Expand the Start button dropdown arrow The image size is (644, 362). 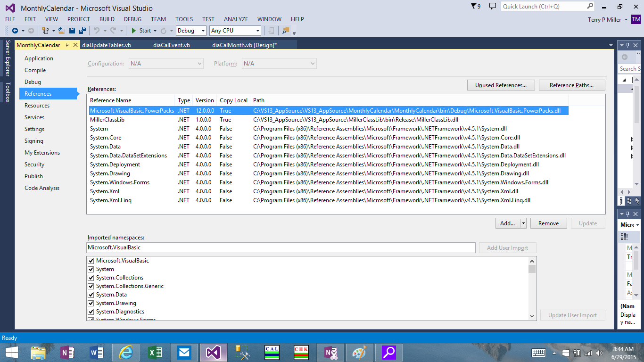pos(155,31)
